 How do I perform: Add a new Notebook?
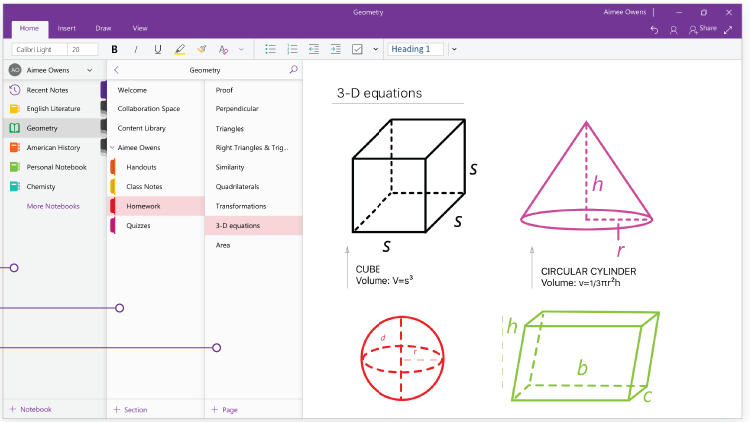tap(31, 410)
